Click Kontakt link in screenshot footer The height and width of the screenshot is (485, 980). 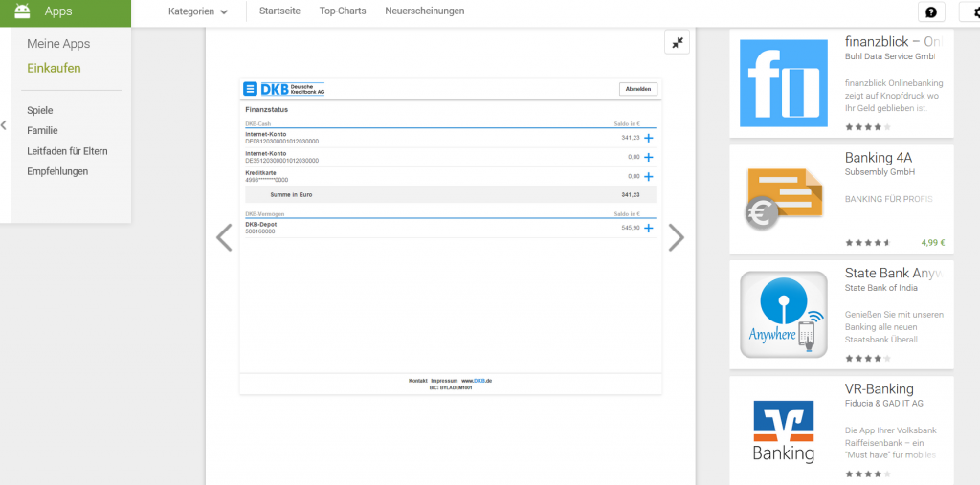[x=418, y=381]
